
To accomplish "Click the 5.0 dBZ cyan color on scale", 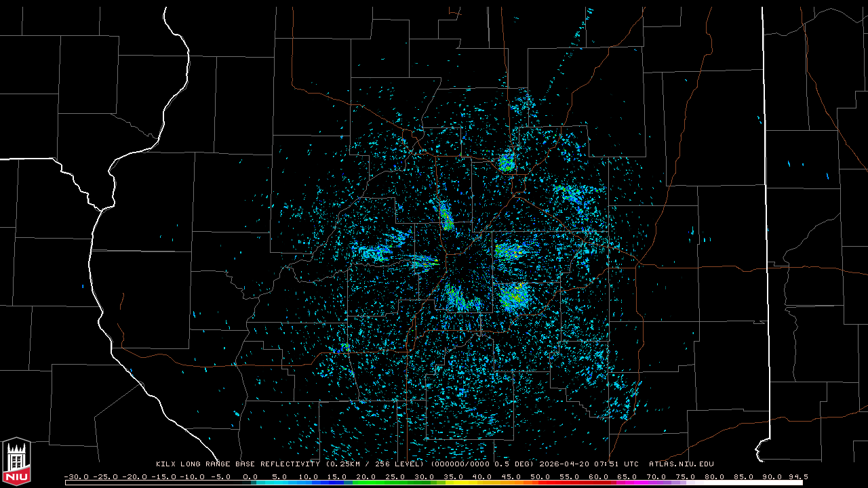I will click(279, 483).
